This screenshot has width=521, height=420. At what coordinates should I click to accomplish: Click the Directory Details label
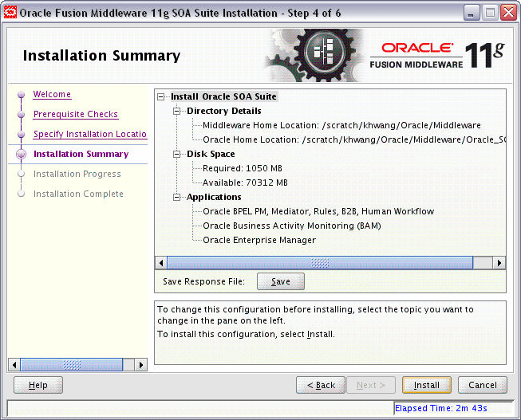(224, 112)
